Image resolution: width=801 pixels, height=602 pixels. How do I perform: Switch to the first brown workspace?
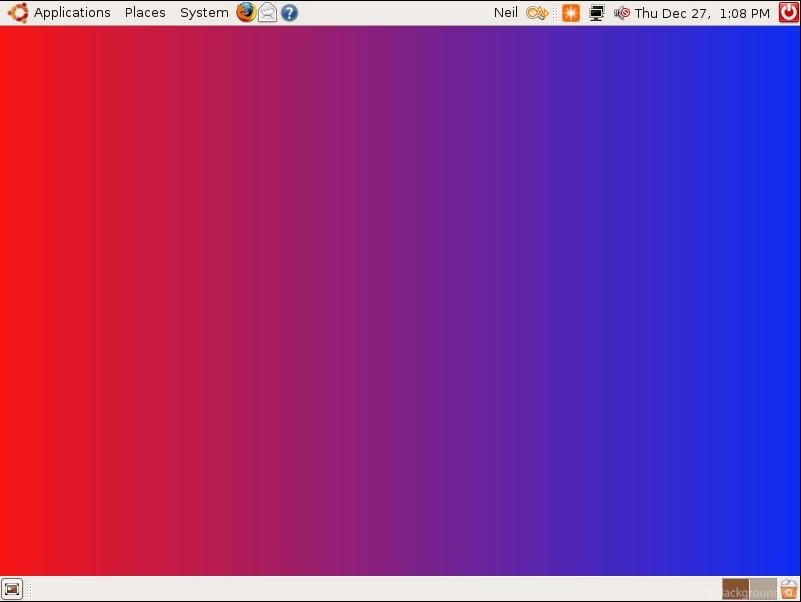pos(735,589)
